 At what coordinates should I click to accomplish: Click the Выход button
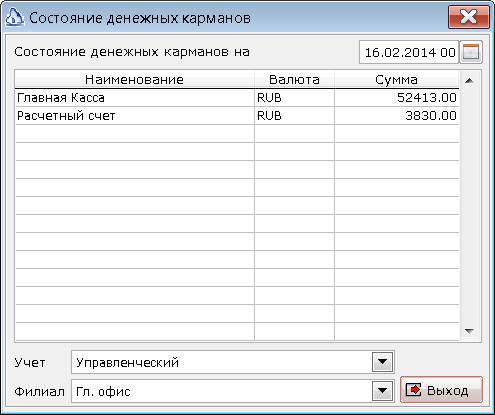coord(441,390)
